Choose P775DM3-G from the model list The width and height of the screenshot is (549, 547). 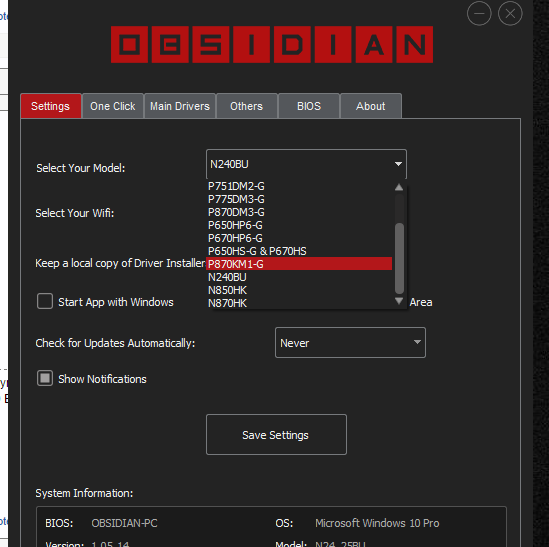pyautogui.click(x=299, y=199)
